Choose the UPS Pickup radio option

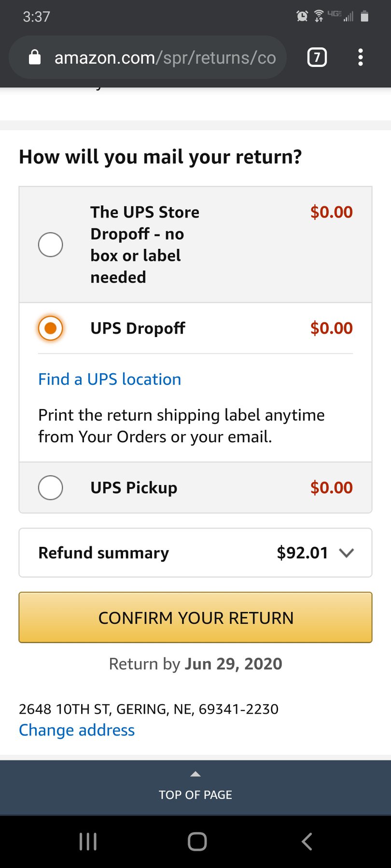click(51, 488)
